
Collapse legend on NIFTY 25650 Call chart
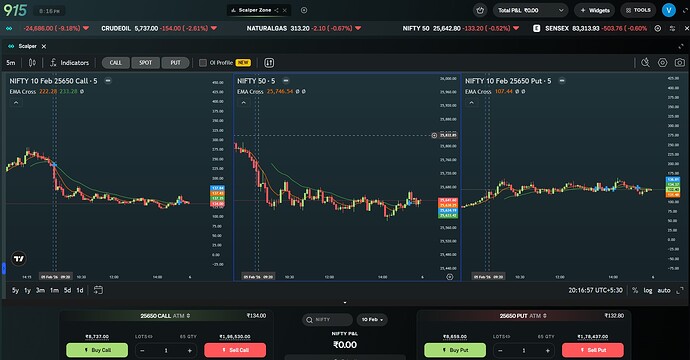(x=16, y=103)
